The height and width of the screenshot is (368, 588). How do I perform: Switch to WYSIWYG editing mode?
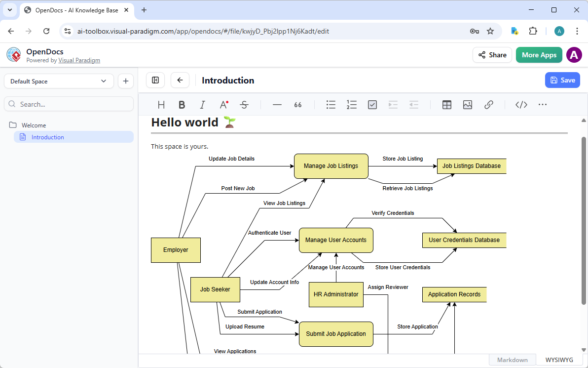pos(558,360)
